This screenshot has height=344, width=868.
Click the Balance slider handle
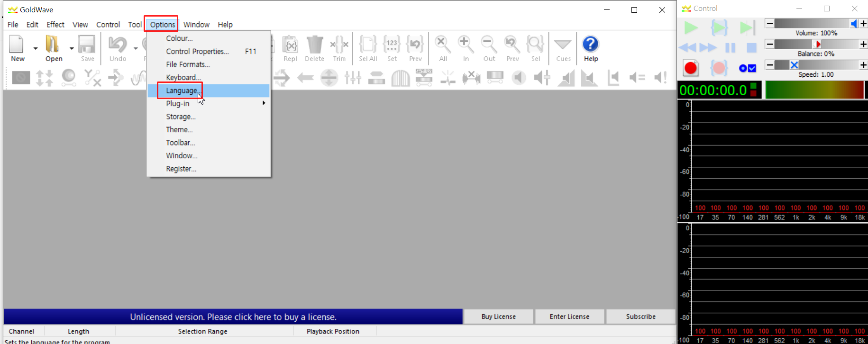point(817,44)
